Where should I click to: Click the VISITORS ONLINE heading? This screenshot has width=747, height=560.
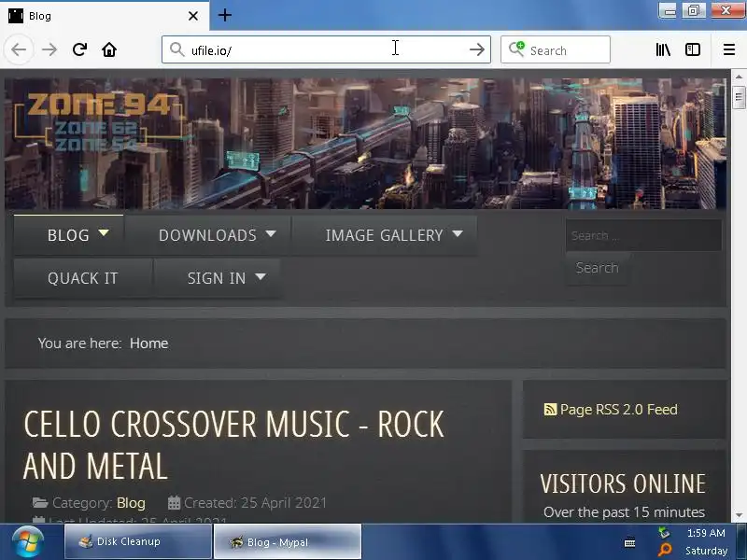[623, 483]
